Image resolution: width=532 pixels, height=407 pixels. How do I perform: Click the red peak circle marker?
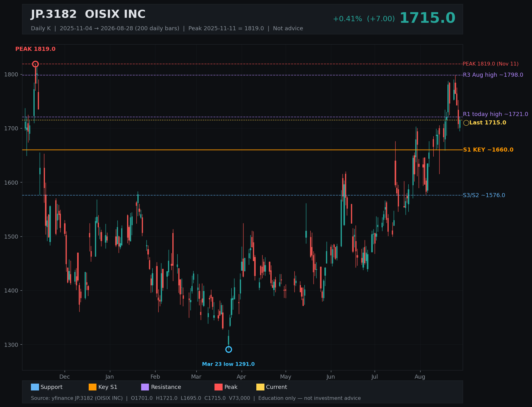(x=35, y=64)
